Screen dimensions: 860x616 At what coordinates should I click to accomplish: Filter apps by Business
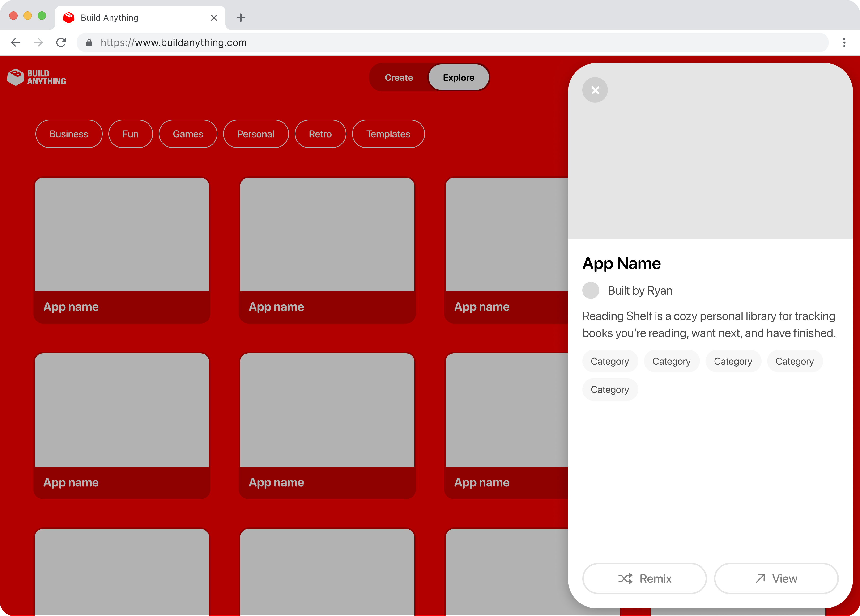[69, 134]
